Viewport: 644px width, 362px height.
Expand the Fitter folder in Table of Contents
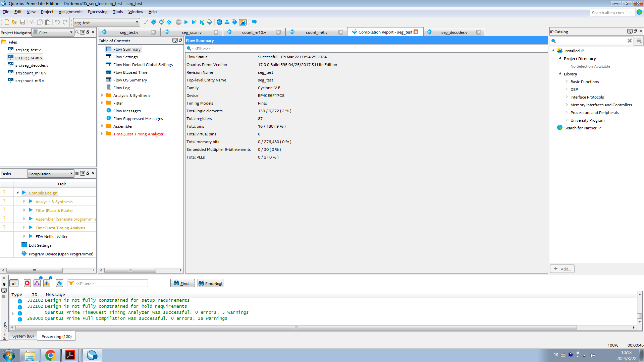(102, 103)
